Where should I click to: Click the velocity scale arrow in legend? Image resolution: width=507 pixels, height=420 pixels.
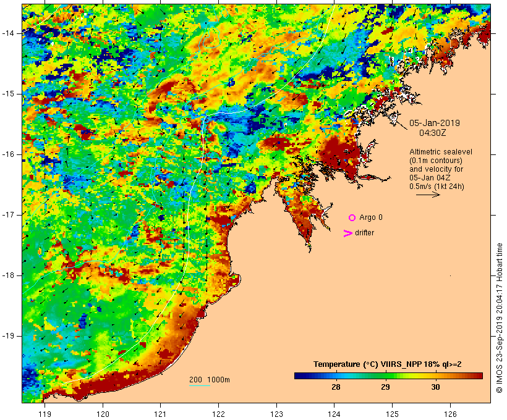click(x=428, y=195)
